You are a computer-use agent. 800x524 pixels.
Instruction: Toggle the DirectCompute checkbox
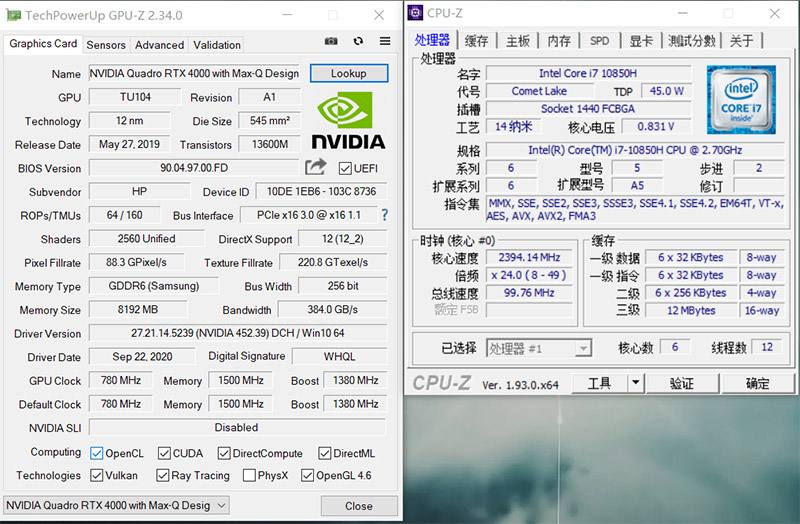(x=223, y=453)
